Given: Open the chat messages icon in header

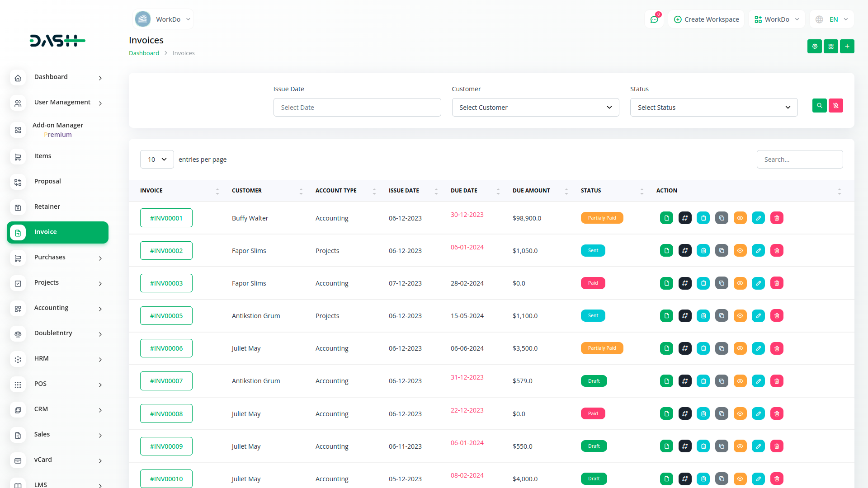Looking at the screenshot, I should point(654,19).
